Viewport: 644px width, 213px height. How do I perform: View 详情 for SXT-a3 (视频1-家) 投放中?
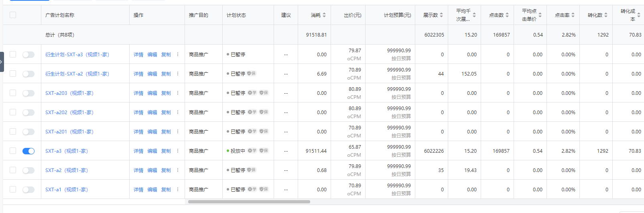pyautogui.click(x=138, y=151)
